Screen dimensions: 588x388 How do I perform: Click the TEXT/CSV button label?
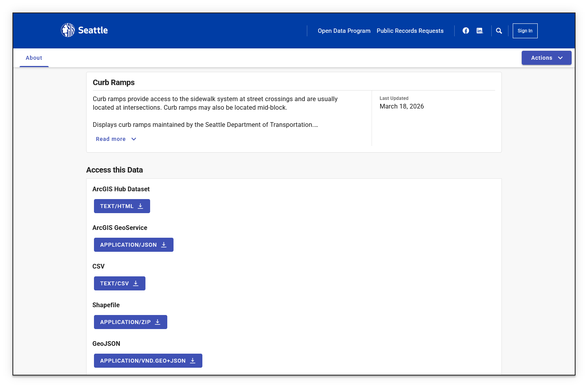click(x=114, y=283)
